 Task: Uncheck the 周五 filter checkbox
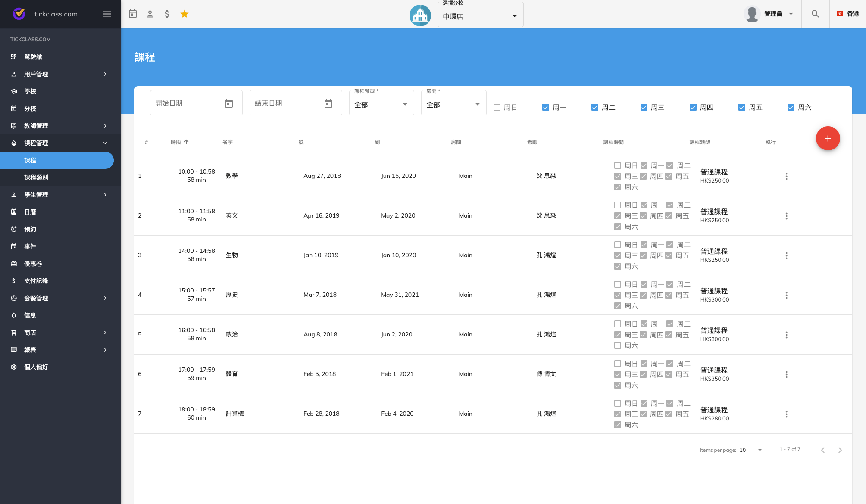742,107
